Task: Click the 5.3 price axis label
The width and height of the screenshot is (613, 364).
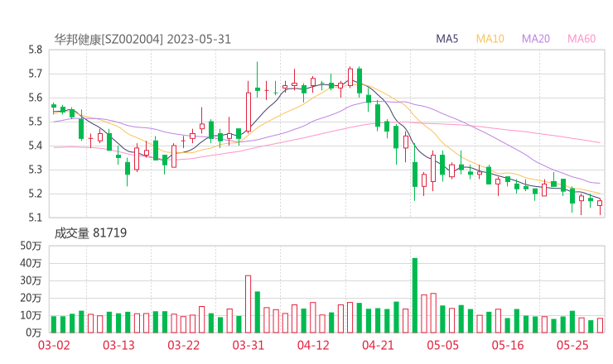Action: 35,170
